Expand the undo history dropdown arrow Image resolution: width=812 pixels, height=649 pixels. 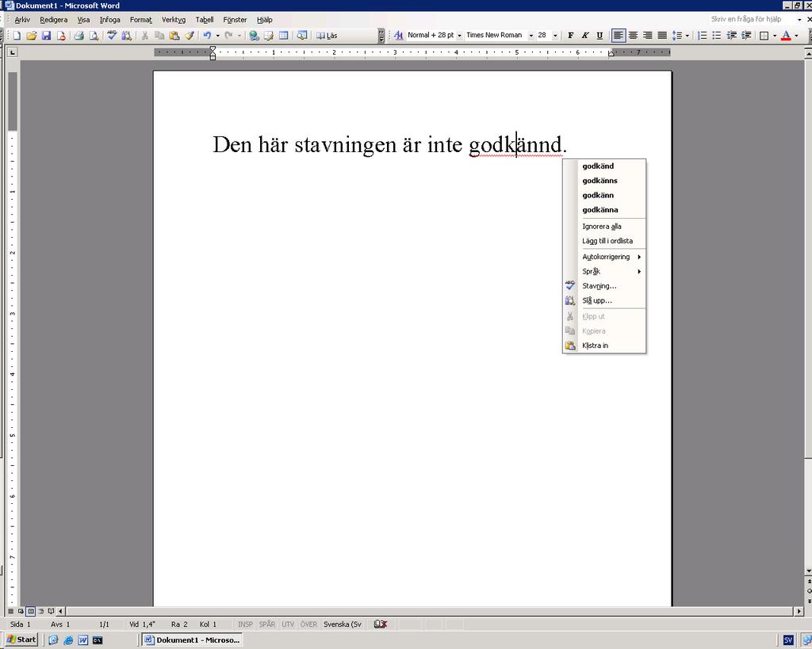pyautogui.click(x=217, y=36)
